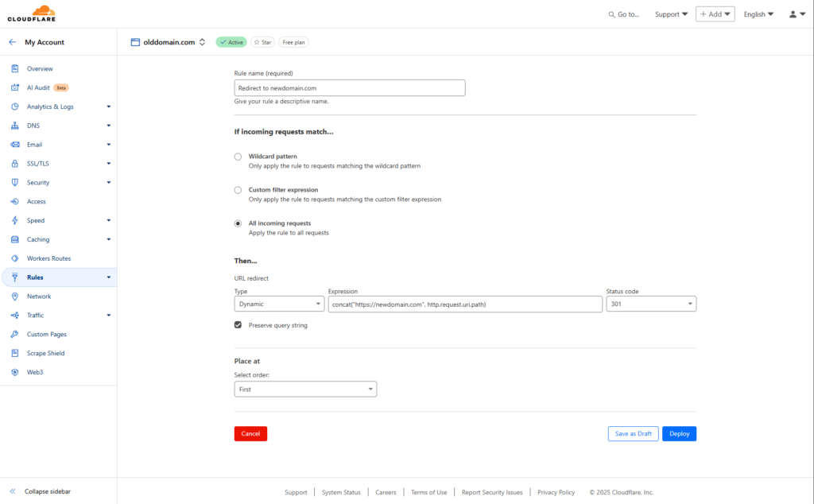Screen dimensions: 814x504
Task: Open the Overview page label
Action: [40, 68]
